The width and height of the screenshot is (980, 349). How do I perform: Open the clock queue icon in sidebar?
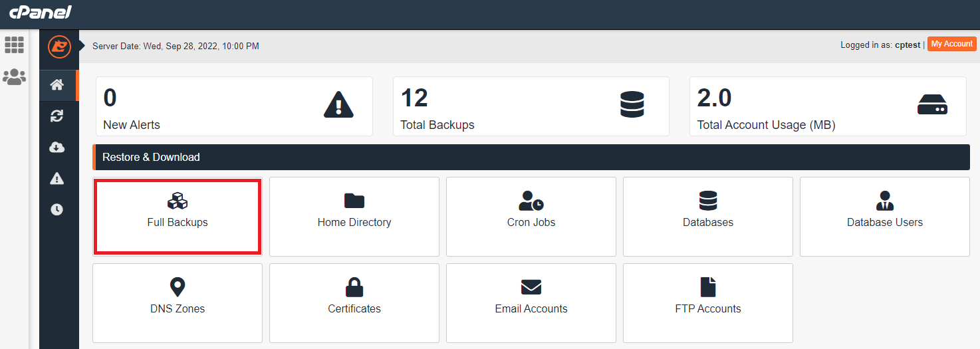[x=57, y=209]
